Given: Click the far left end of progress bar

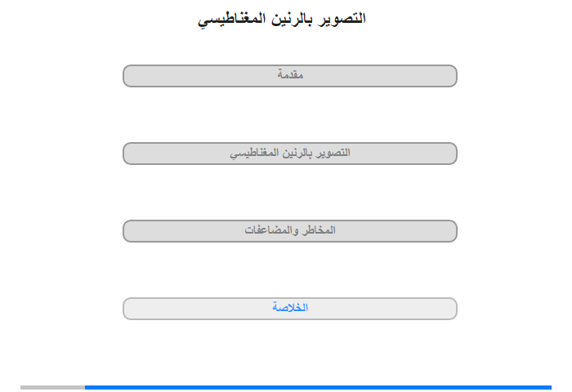Looking at the screenshot, I should tap(22, 387).
